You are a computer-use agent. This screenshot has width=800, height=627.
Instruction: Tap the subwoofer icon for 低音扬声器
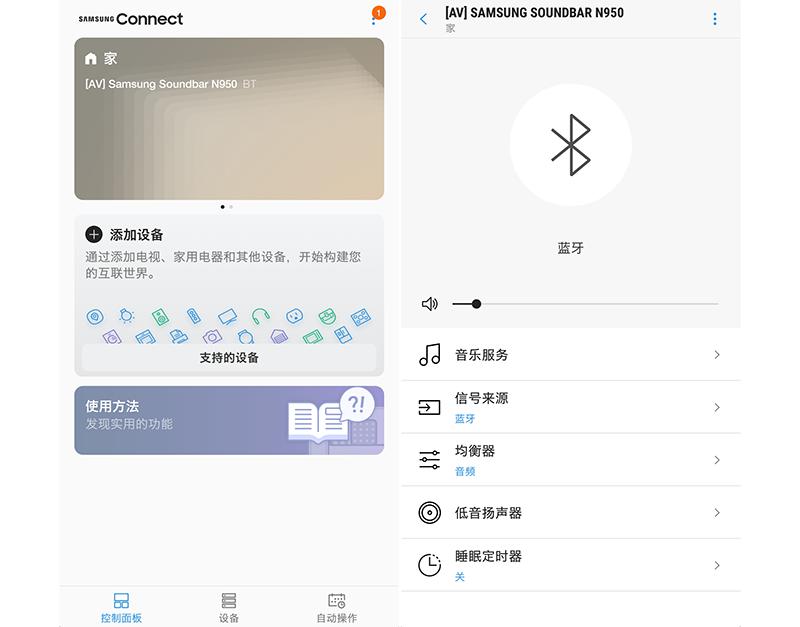click(x=430, y=512)
